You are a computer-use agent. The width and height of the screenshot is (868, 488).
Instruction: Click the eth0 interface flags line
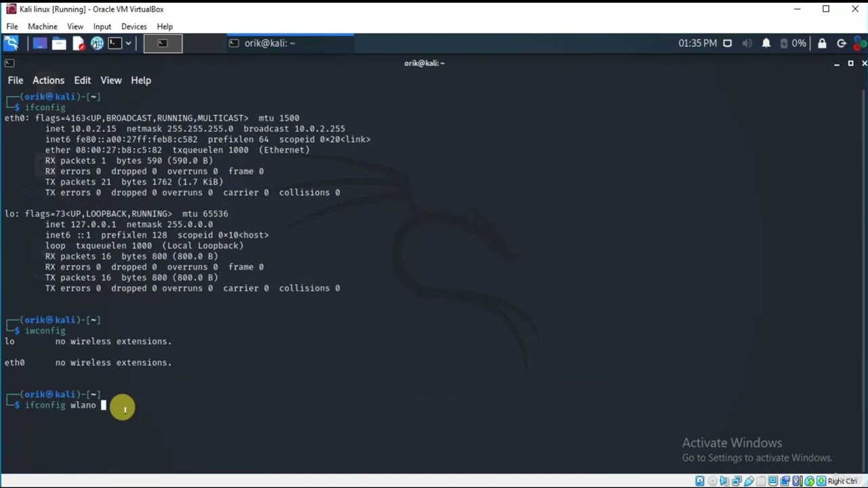point(152,118)
